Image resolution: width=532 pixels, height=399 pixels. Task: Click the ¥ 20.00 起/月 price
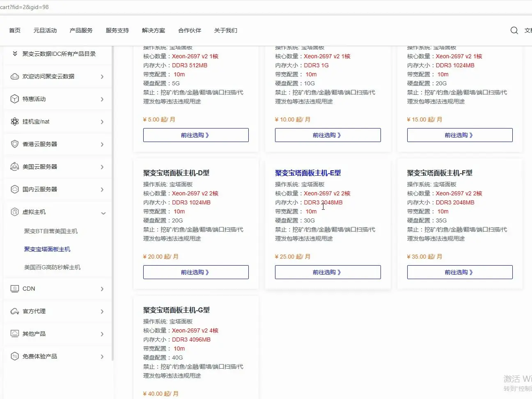[161, 257]
